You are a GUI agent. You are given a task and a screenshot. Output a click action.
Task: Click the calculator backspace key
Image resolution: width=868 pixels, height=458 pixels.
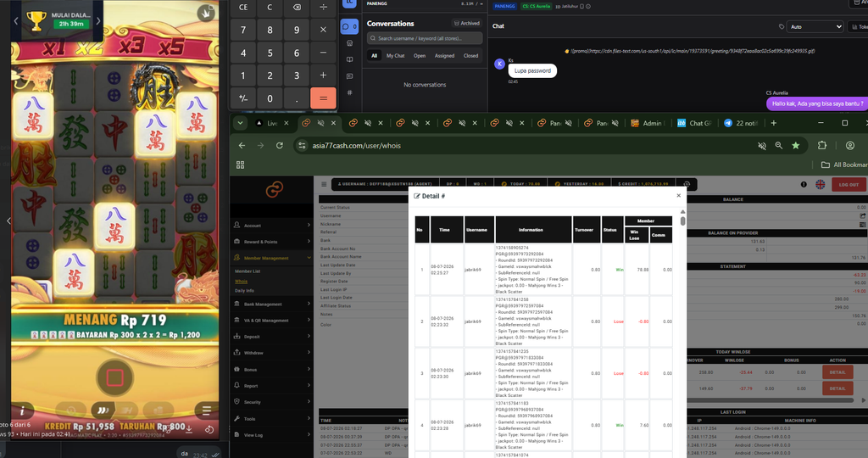(297, 7)
